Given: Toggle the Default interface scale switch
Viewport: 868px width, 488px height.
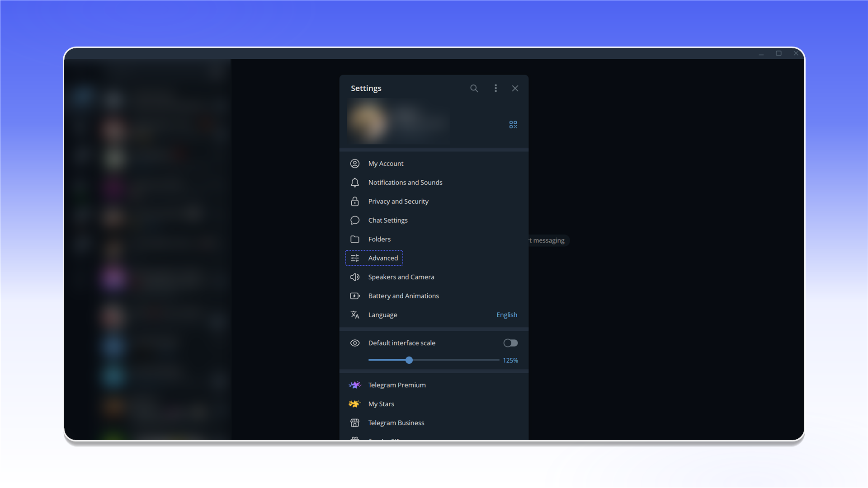Looking at the screenshot, I should point(510,343).
